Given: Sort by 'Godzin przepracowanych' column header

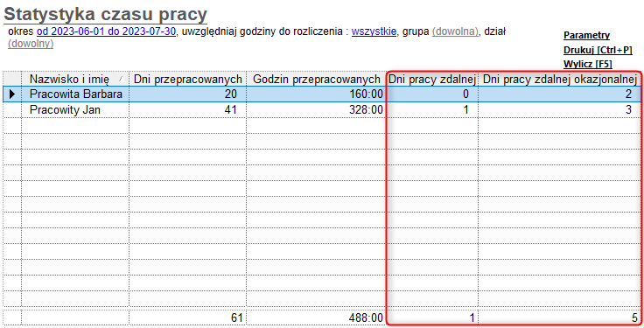Looking at the screenshot, I should (x=316, y=79).
